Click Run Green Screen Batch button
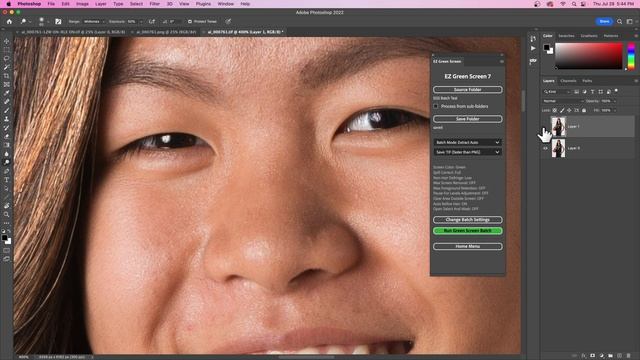The height and width of the screenshot is (360, 640). (x=467, y=231)
